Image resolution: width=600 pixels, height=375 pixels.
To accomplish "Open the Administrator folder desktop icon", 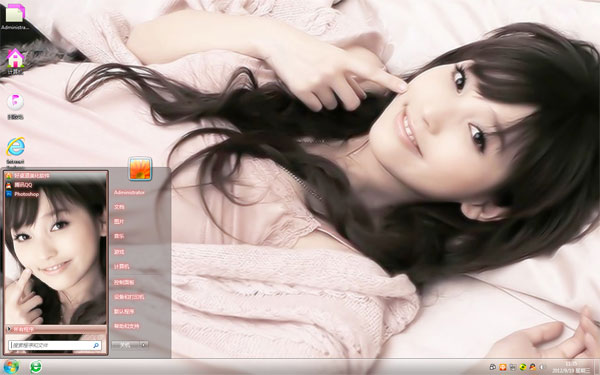I will (x=15, y=16).
